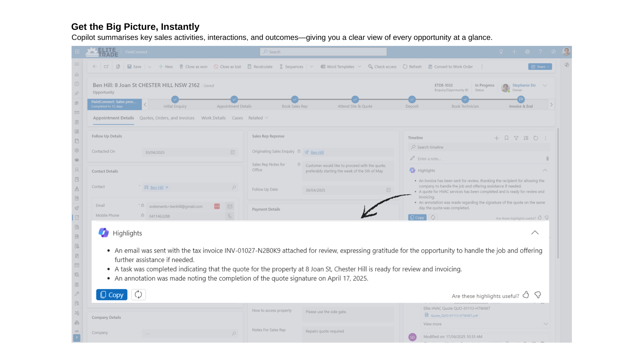Open the timeline filter icon

coord(516,138)
